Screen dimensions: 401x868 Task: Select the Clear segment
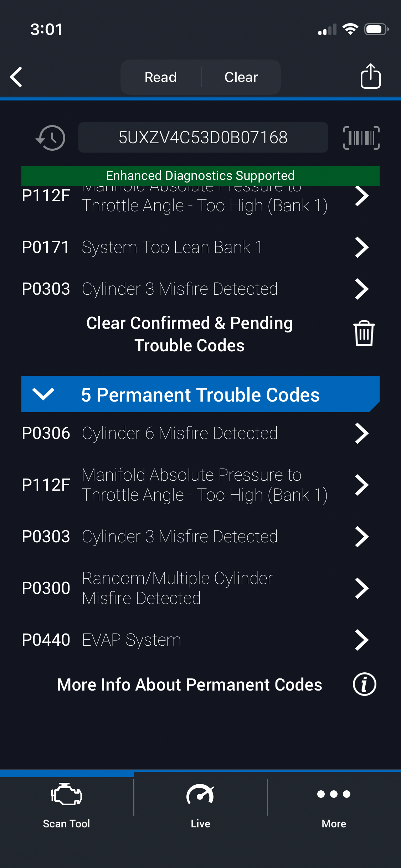[x=241, y=77]
